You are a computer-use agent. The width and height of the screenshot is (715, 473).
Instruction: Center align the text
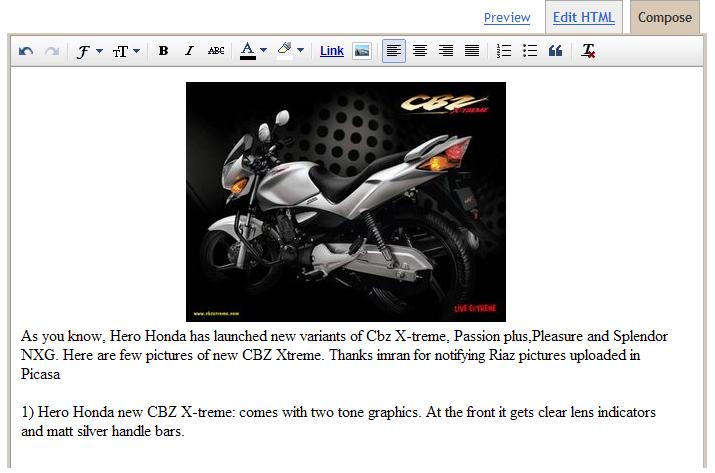pos(420,51)
